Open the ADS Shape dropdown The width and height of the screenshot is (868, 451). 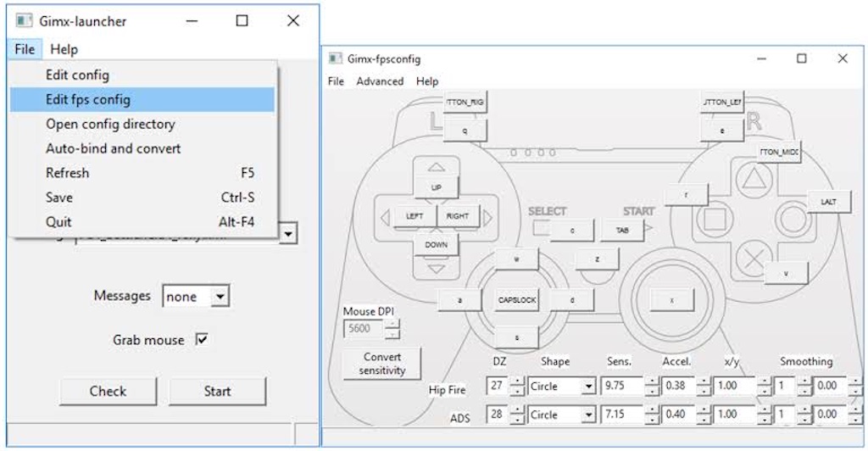pos(561,415)
